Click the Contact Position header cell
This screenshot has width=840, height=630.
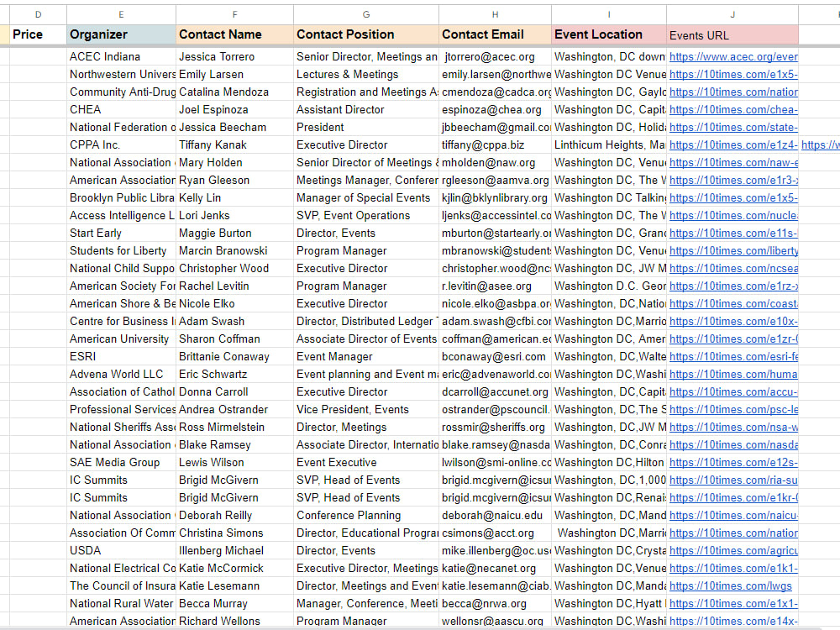coord(366,34)
